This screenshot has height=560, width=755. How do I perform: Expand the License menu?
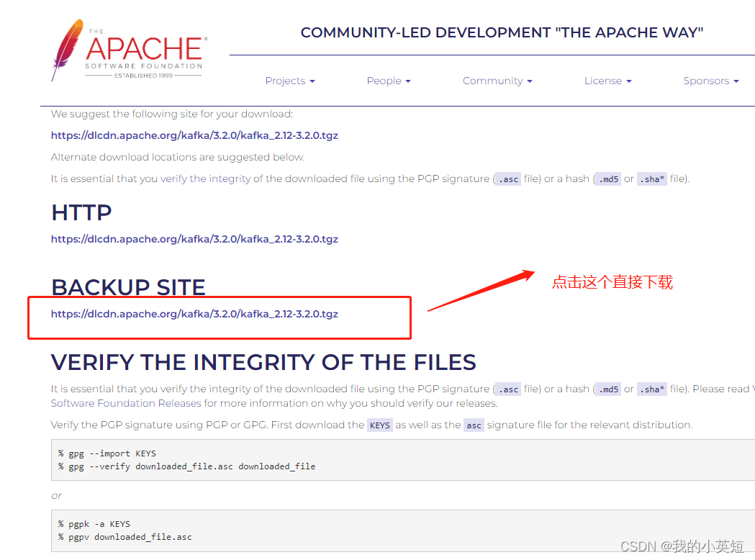coord(607,81)
